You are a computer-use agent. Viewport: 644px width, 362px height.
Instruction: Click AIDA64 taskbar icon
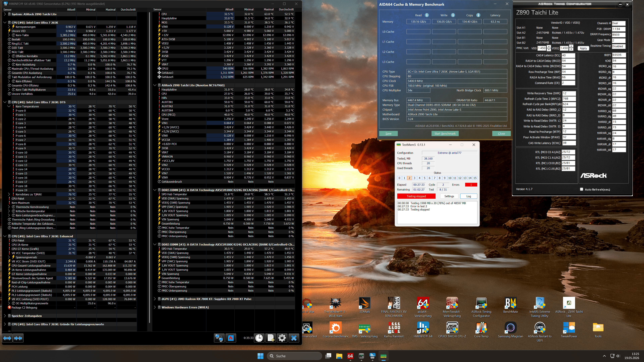pyautogui.click(x=350, y=356)
